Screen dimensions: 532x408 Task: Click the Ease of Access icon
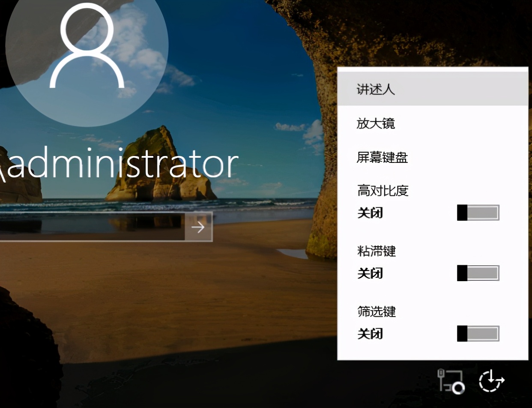click(x=492, y=381)
